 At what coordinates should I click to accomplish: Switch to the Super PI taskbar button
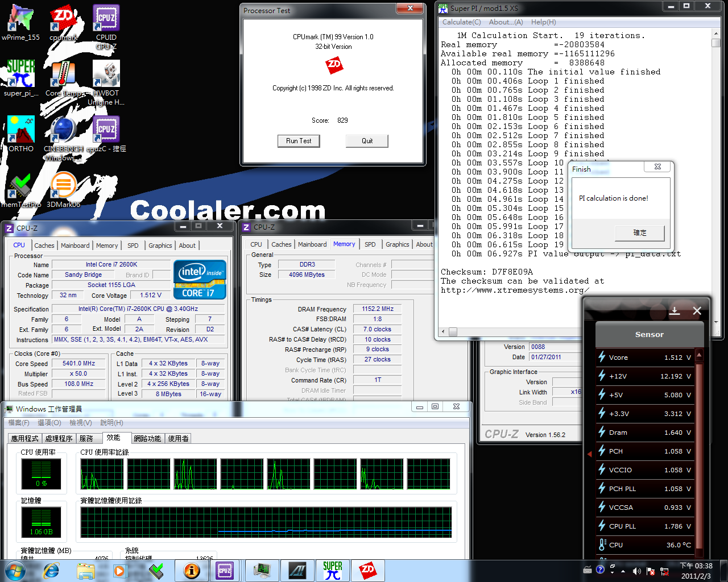[x=332, y=571]
